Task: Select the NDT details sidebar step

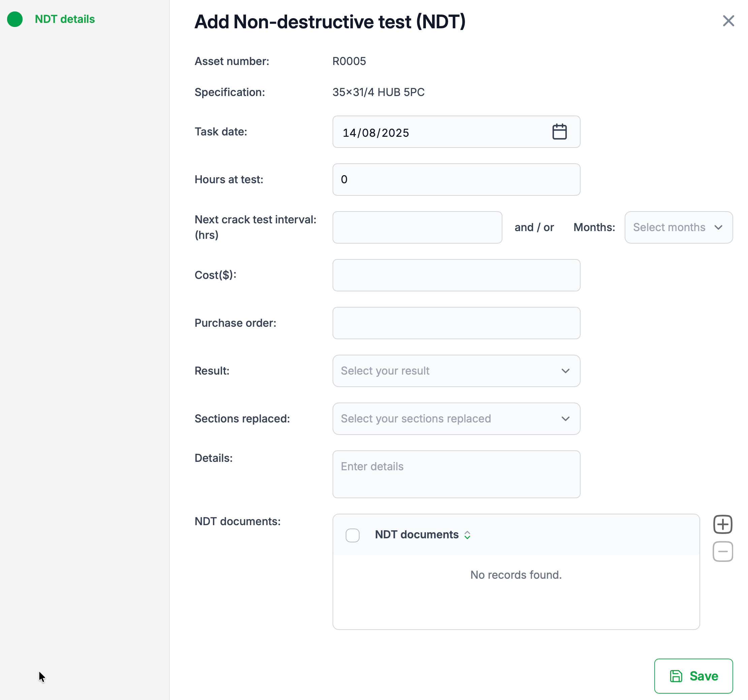Action: [65, 19]
